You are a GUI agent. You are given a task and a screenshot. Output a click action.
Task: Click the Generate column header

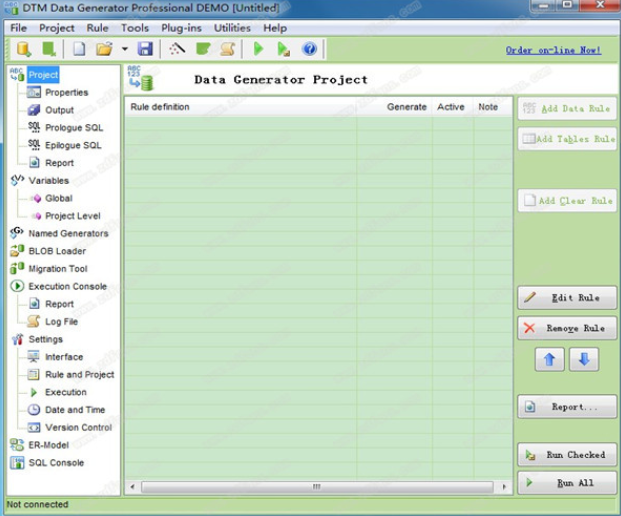tap(406, 107)
